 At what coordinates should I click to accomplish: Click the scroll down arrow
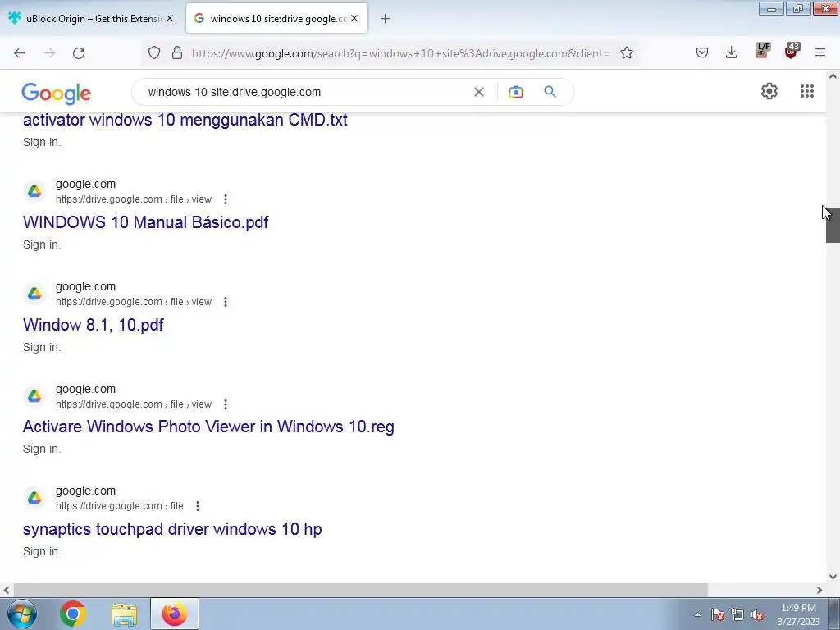pyautogui.click(x=833, y=577)
